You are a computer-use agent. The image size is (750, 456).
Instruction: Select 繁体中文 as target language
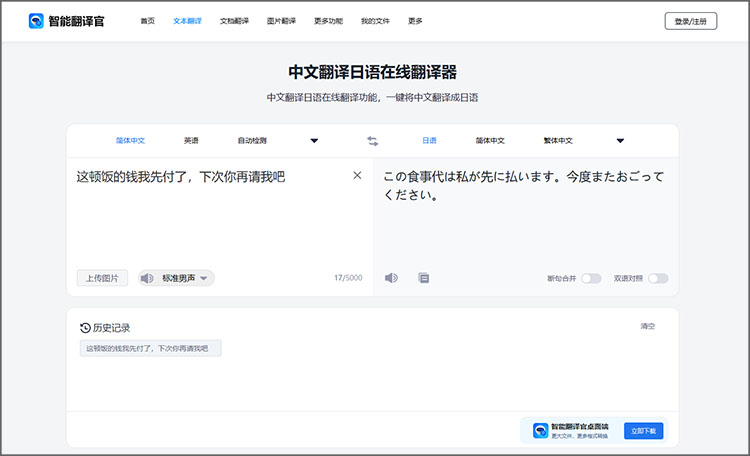point(558,141)
